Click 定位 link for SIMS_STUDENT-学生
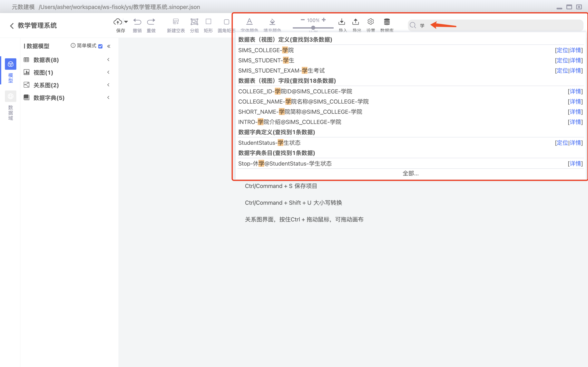 click(x=562, y=60)
